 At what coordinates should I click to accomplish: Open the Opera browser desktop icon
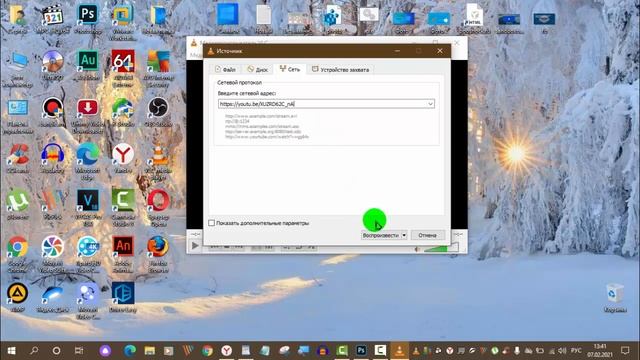(x=158, y=207)
